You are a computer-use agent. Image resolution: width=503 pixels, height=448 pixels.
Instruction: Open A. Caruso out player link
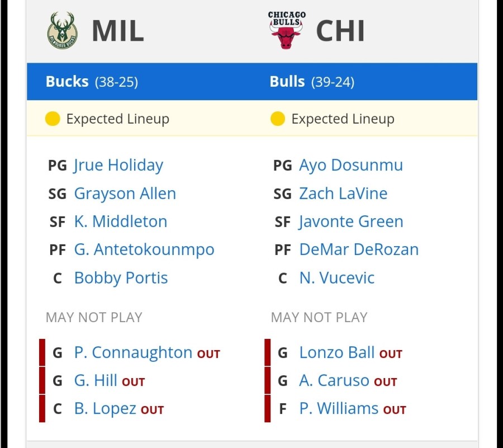click(x=334, y=381)
